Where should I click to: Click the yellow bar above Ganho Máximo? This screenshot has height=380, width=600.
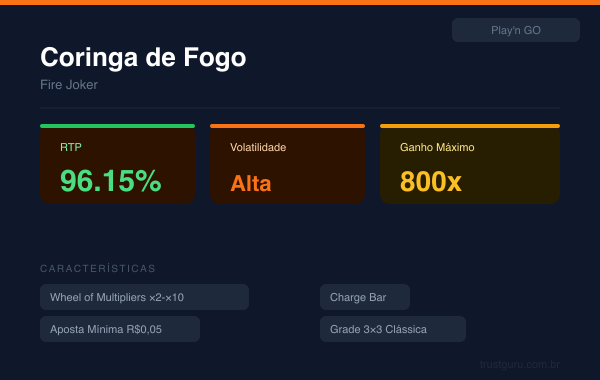(x=470, y=126)
